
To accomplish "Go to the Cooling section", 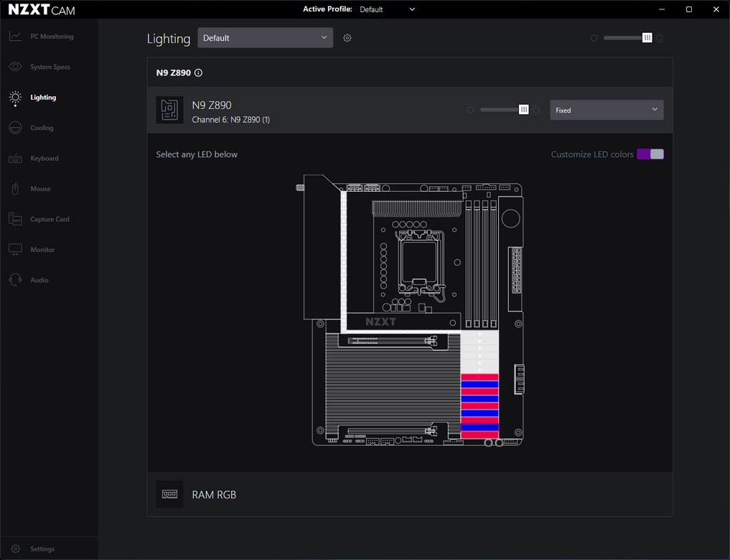I will coord(42,128).
